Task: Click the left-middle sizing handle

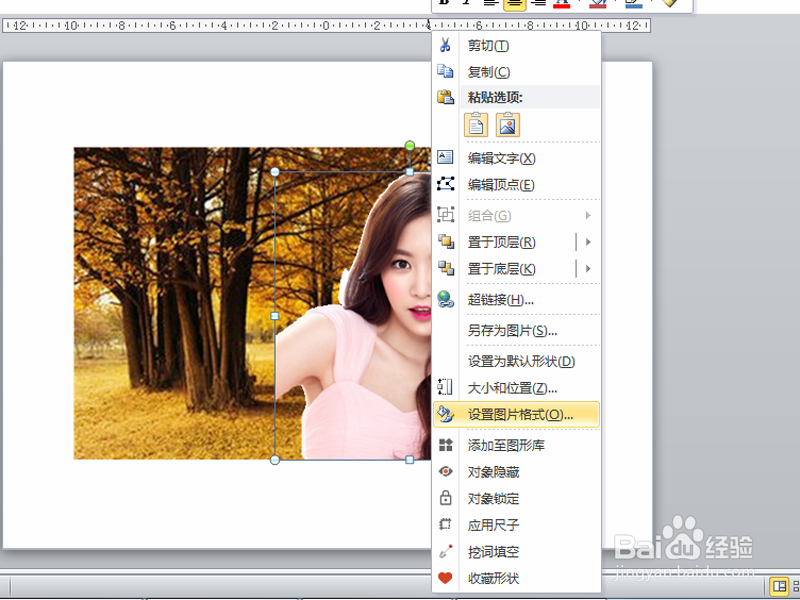Action: point(275,316)
